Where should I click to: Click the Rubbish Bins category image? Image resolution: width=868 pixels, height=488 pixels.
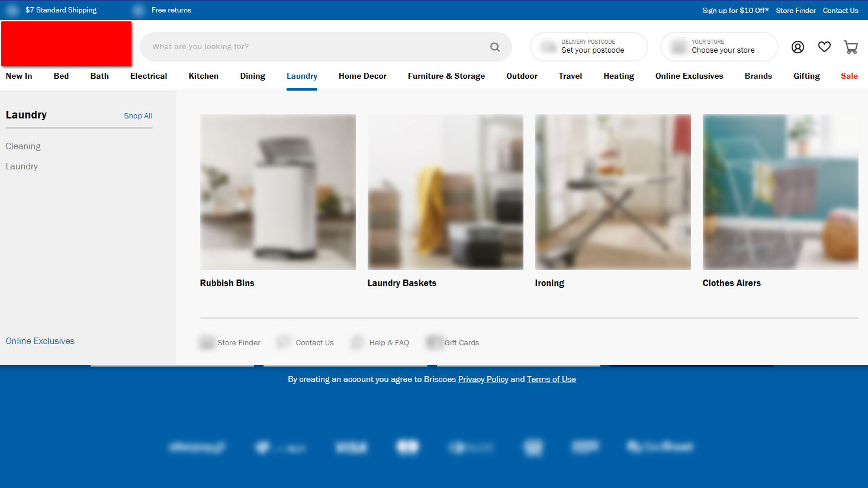click(278, 192)
